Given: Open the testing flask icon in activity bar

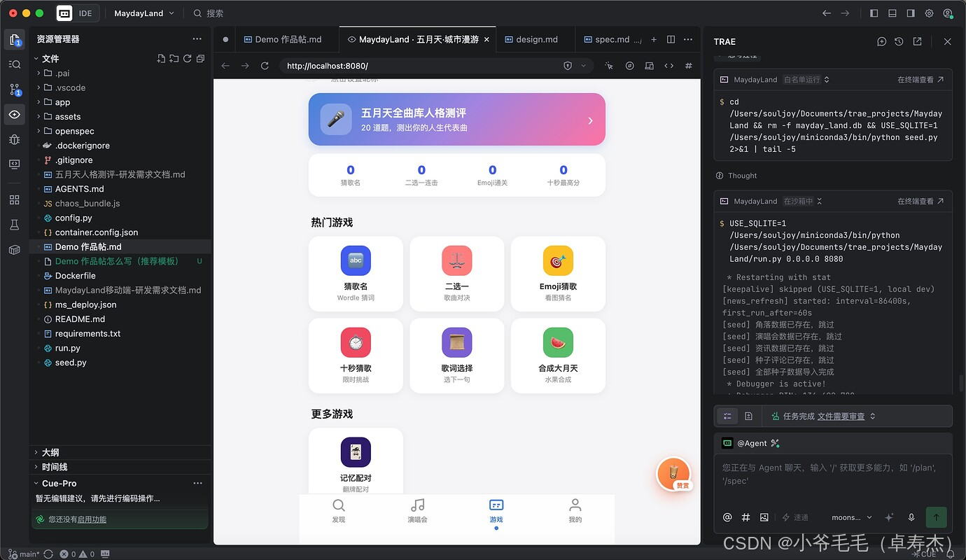Looking at the screenshot, I should tap(14, 225).
